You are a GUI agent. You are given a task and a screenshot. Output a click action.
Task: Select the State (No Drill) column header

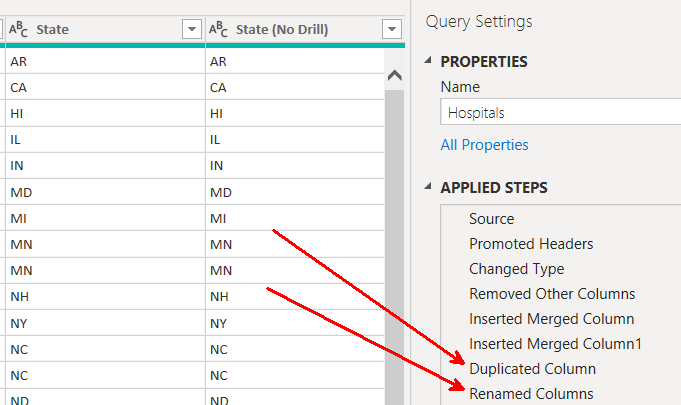pos(305,30)
